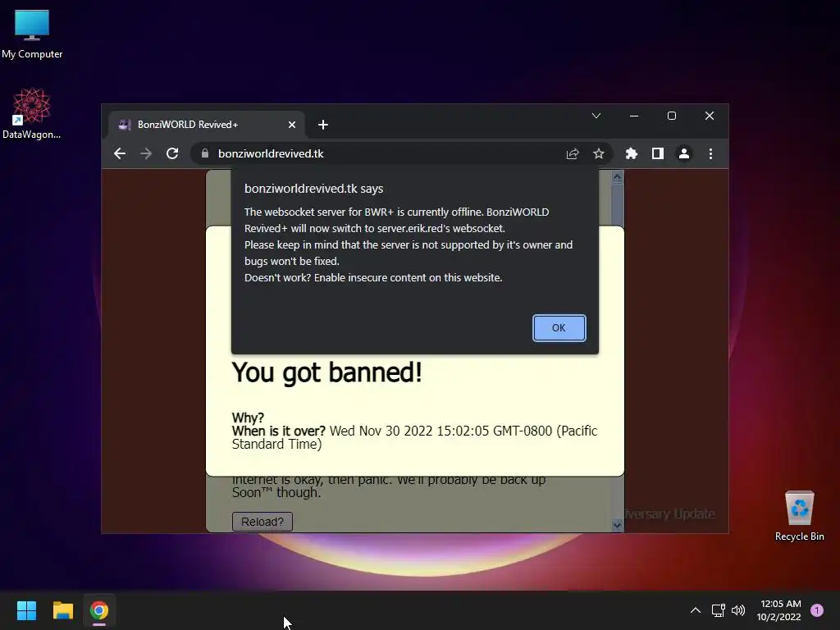
Task: Bookmark this page with the star icon
Action: click(x=598, y=153)
